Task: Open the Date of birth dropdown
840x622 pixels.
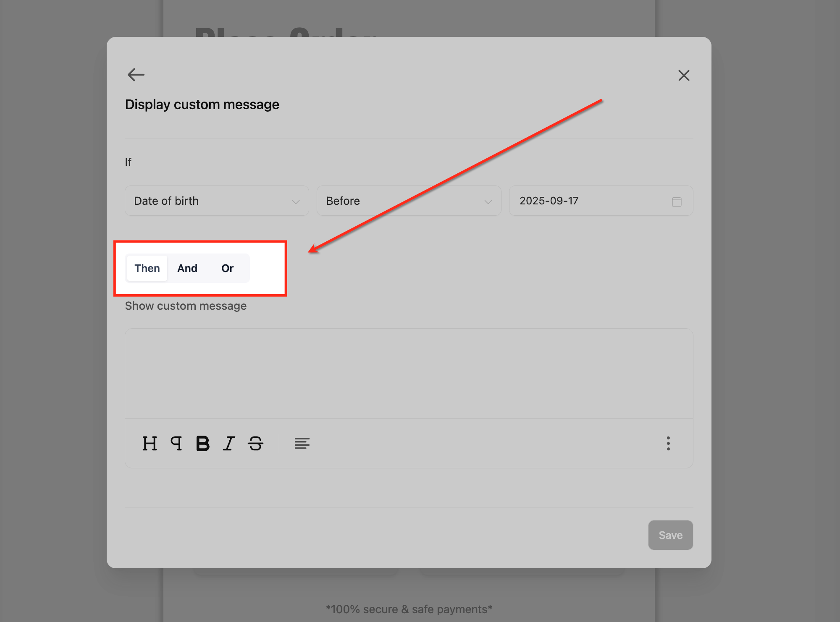Action: point(210,201)
